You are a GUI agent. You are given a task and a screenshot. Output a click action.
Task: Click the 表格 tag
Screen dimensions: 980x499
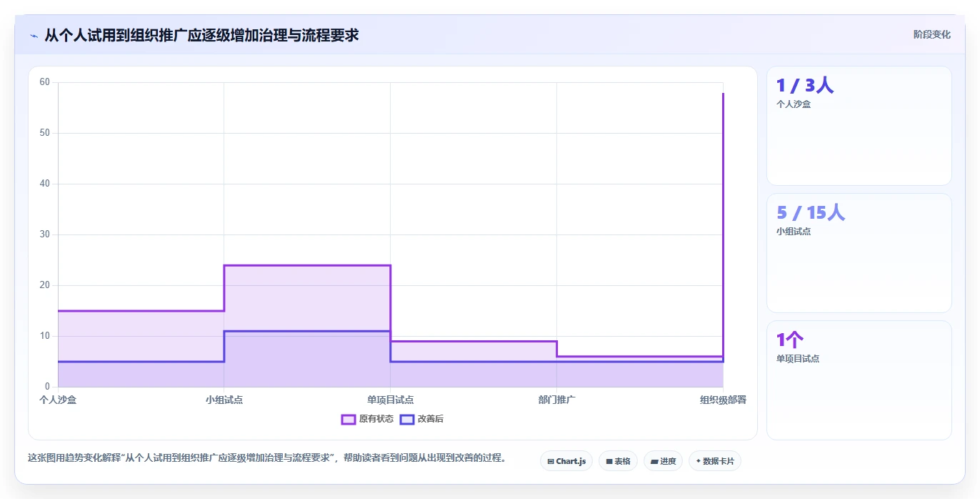click(x=618, y=461)
